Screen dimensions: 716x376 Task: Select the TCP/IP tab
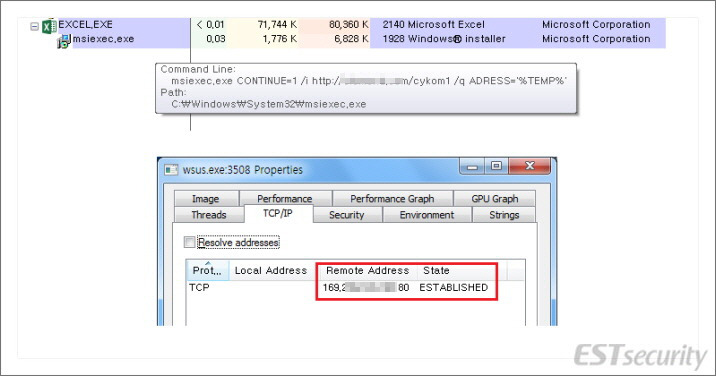[278, 213]
